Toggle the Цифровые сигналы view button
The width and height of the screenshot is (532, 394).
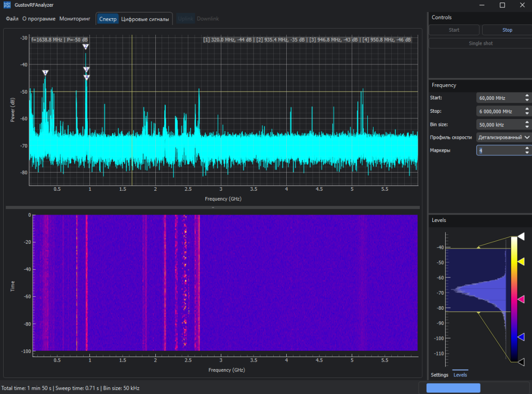(x=145, y=19)
